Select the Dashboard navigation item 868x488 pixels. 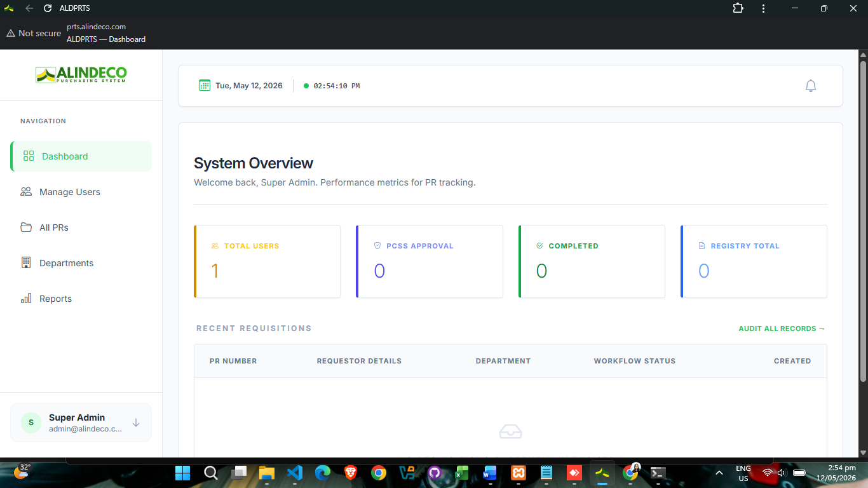(81, 156)
